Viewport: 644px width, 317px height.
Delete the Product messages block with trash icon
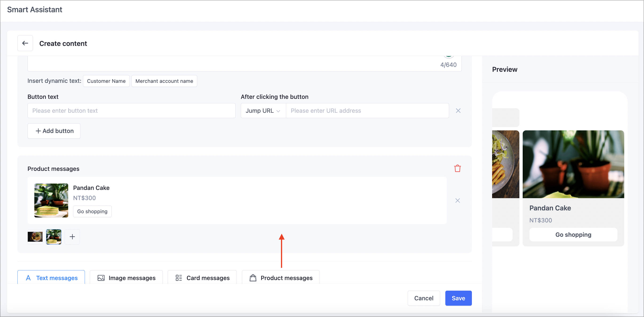pos(458,168)
